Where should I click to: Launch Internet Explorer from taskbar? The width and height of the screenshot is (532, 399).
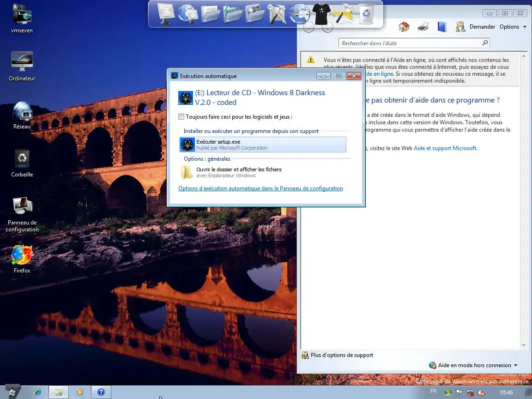click(38, 392)
